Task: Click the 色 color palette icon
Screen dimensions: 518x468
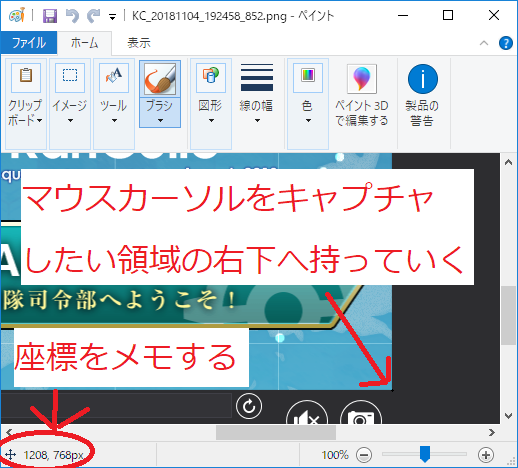Action: tap(308, 77)
